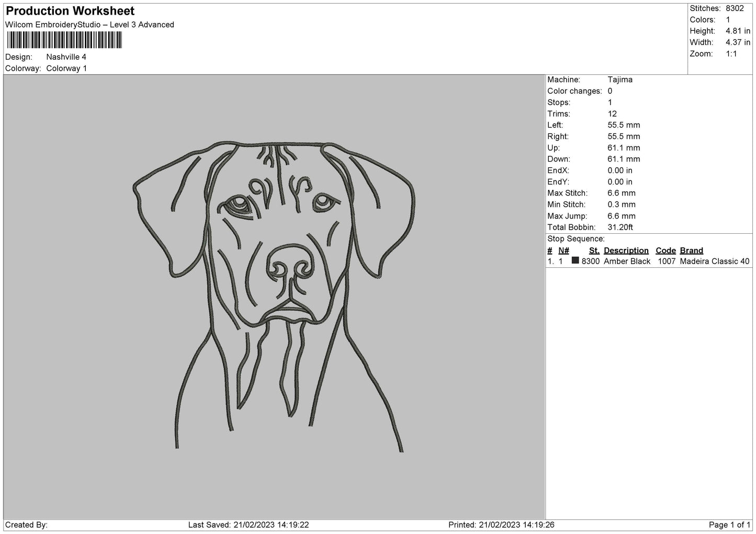Viewport: 756px width, 534px height.
Task: Click the Color changes value 0
Action: 610,91
